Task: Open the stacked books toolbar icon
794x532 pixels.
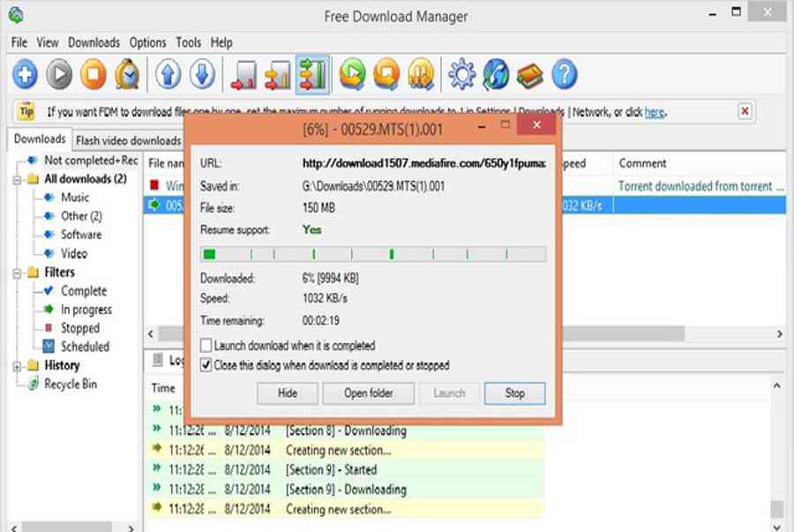Action: click(530, 75)
